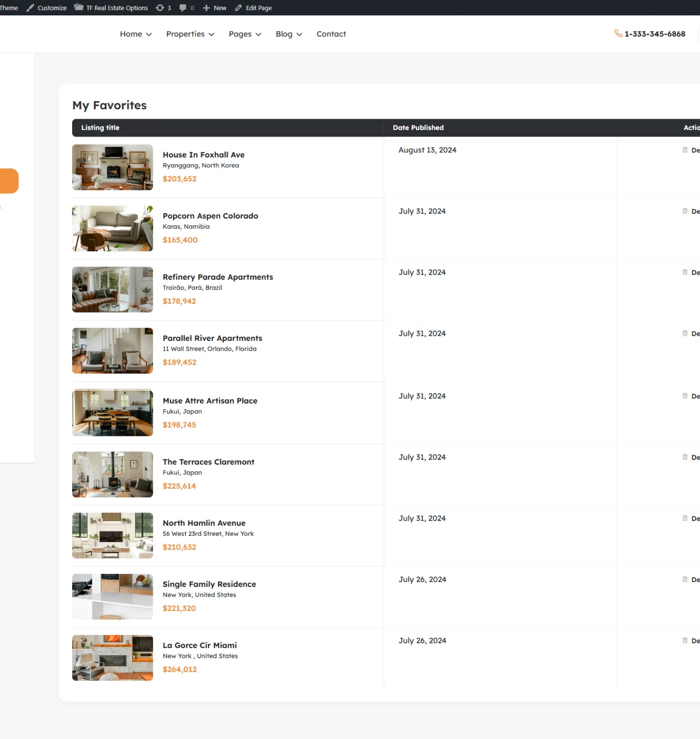Open the comments bubble icon in admin bar
This screenshot has height=739, width=700.
(183, 8)
